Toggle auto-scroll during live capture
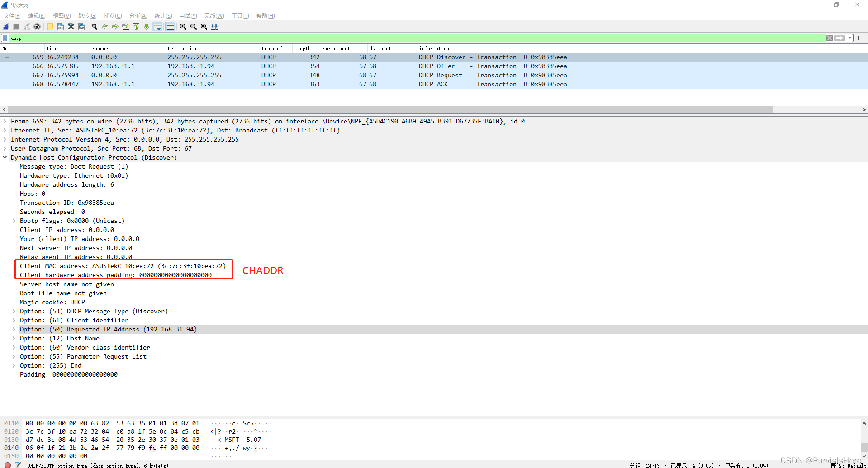The image size is (868, 468). [157, 27]
